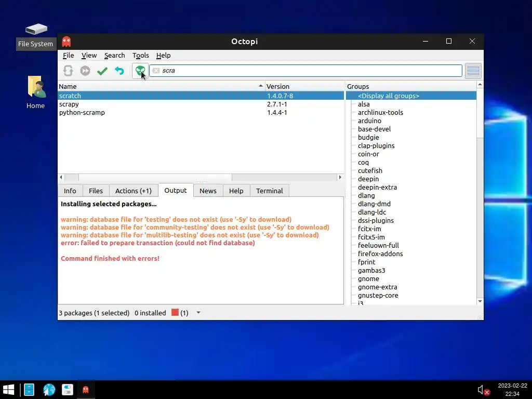Screen dimensions: 532x399
Task: Open the Actions (+1) tab
Action: (x=134, y=191)
